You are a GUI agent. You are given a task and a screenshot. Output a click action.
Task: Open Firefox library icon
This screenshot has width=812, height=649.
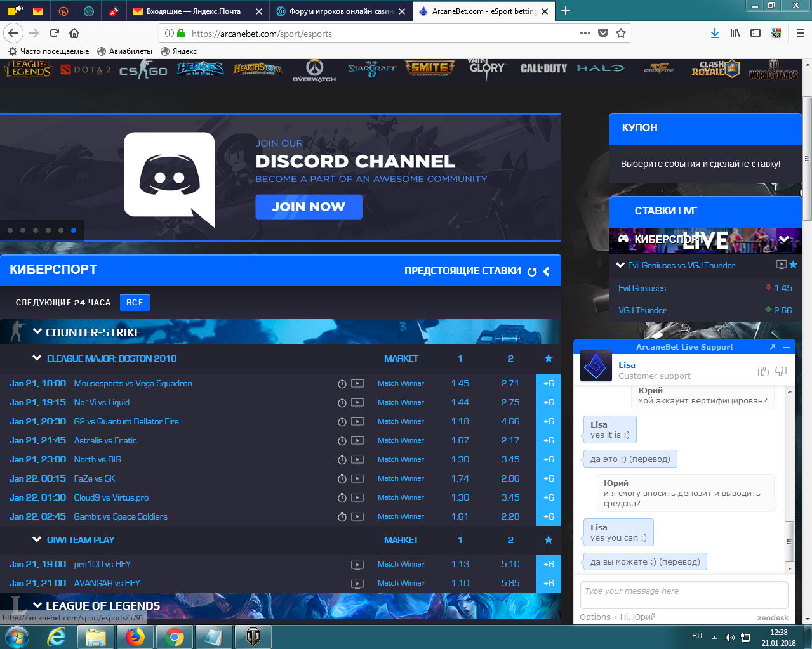point(735,33)
